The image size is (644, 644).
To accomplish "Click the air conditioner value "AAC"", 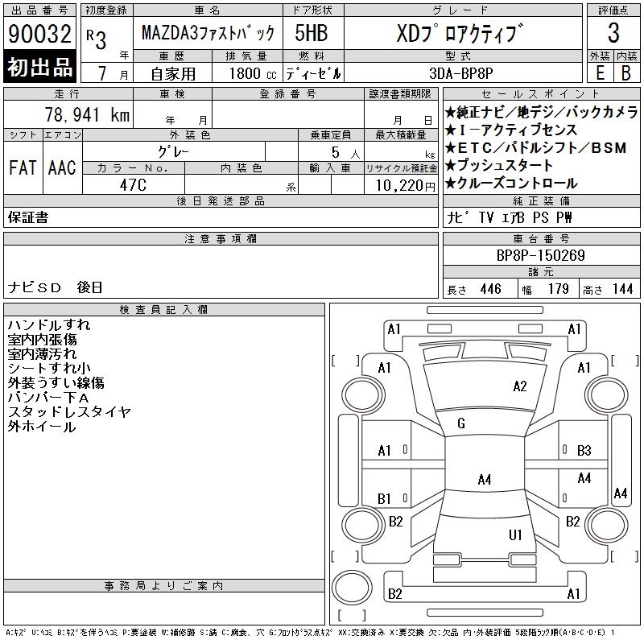I will click(62, 167).
